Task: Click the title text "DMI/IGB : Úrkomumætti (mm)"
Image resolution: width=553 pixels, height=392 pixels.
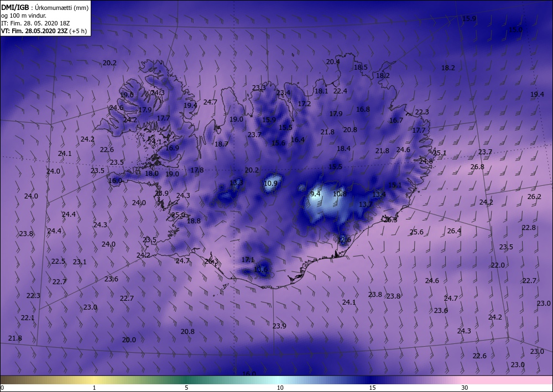Action: click(x=45, y=7)
